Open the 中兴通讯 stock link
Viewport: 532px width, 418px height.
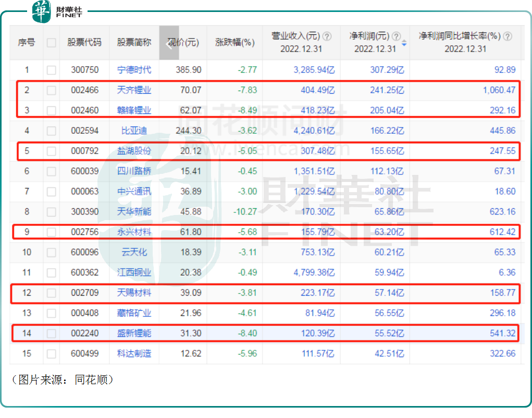click(134, 192)
